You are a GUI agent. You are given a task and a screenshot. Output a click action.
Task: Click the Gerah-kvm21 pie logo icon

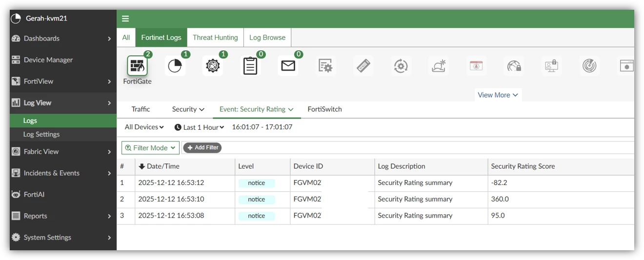[x=16, y=18]
